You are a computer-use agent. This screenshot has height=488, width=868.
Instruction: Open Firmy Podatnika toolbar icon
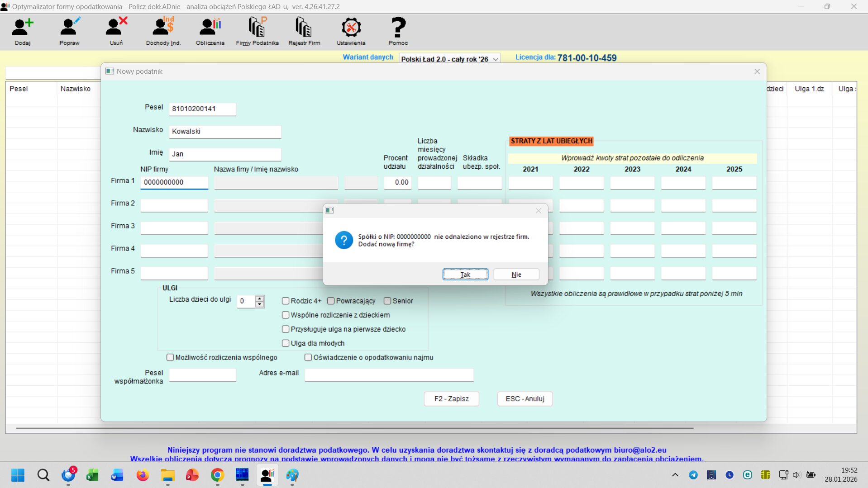click(257, 28)
